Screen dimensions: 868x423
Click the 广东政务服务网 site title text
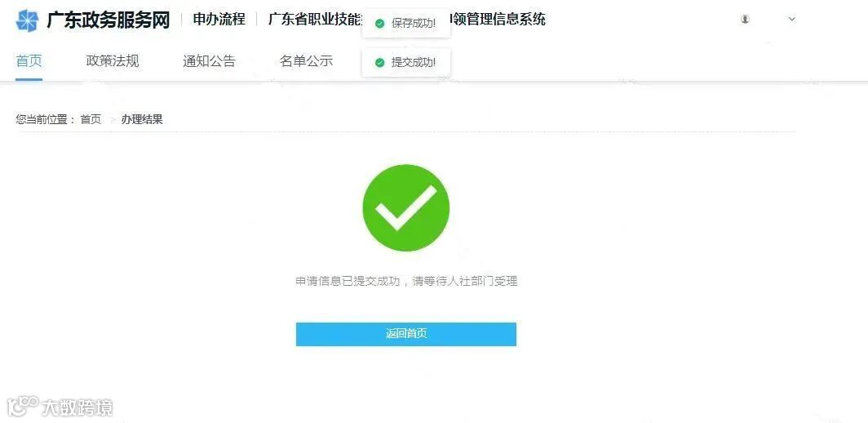(x=108, y=20)
